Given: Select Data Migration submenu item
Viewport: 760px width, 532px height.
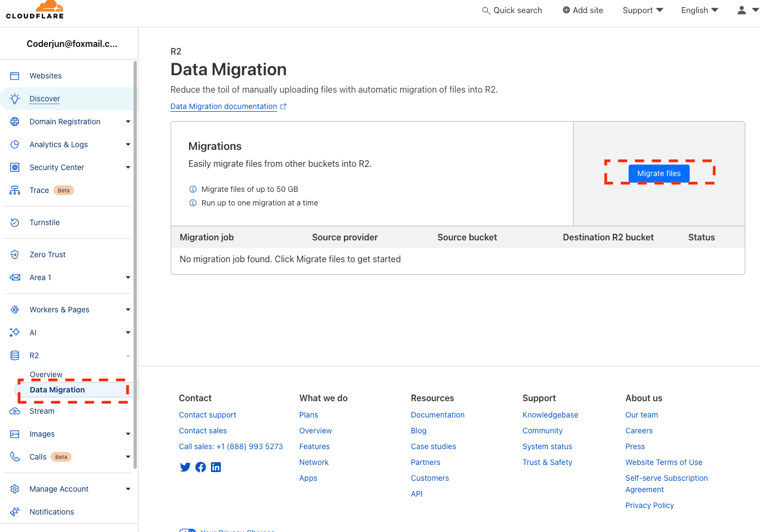Looking at the screenshot, I should [x=57, y=390].
